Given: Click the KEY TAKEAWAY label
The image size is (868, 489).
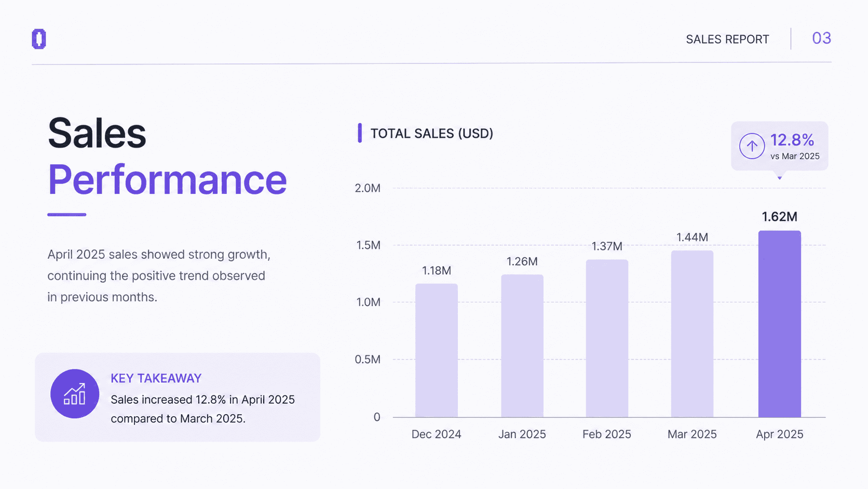Looking at the screenshot, I should coord(156,378).
